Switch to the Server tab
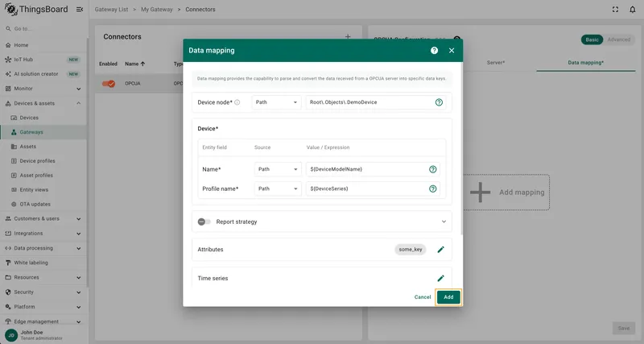The image size is (644, 344). (x=496, y=63)
